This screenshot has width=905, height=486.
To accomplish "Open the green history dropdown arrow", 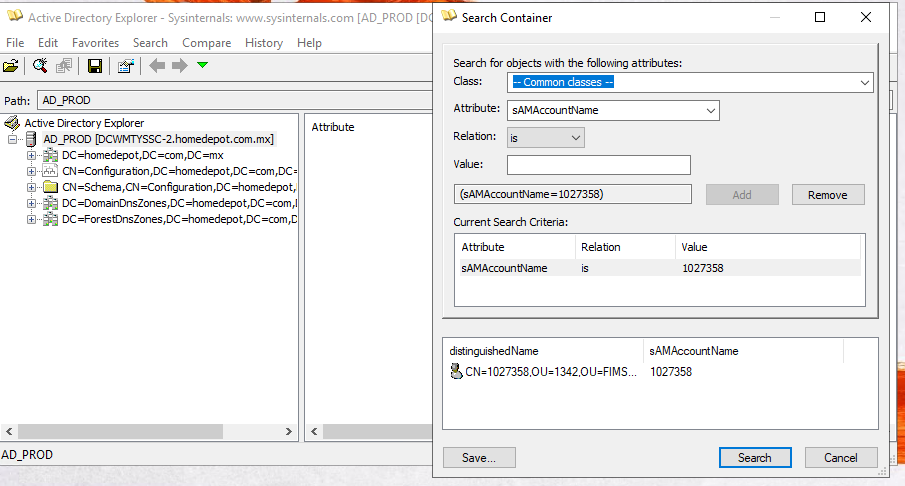I will click(202, 65).
